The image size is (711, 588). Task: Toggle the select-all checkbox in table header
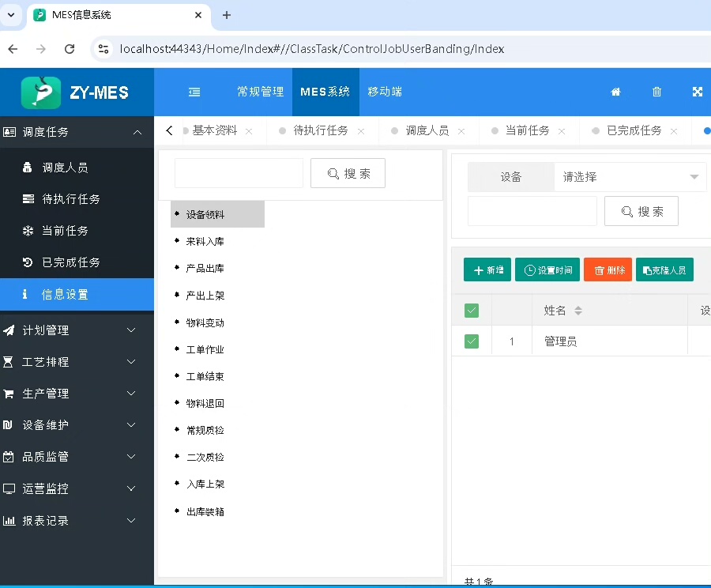tap(472, 311)
